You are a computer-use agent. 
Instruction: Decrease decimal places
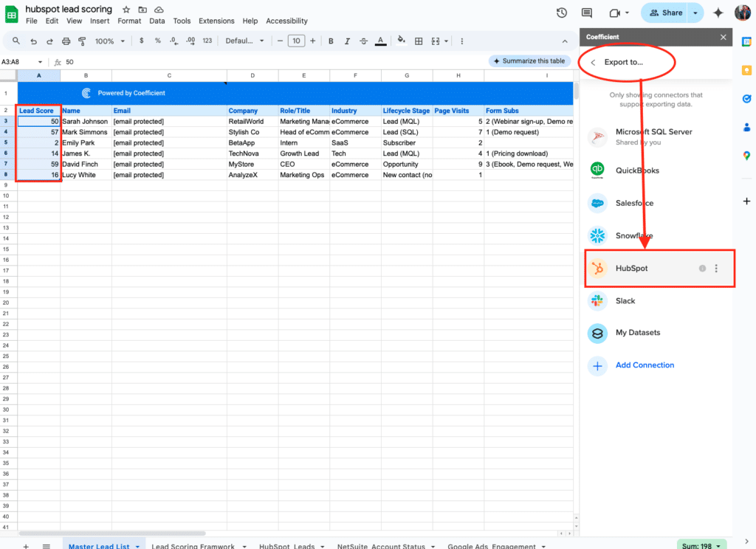tap(173, 41)
